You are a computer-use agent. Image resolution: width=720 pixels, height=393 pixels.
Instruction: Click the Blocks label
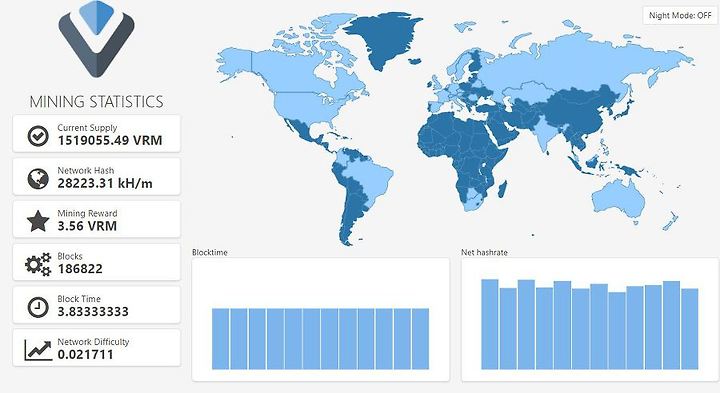coord(70,256)
